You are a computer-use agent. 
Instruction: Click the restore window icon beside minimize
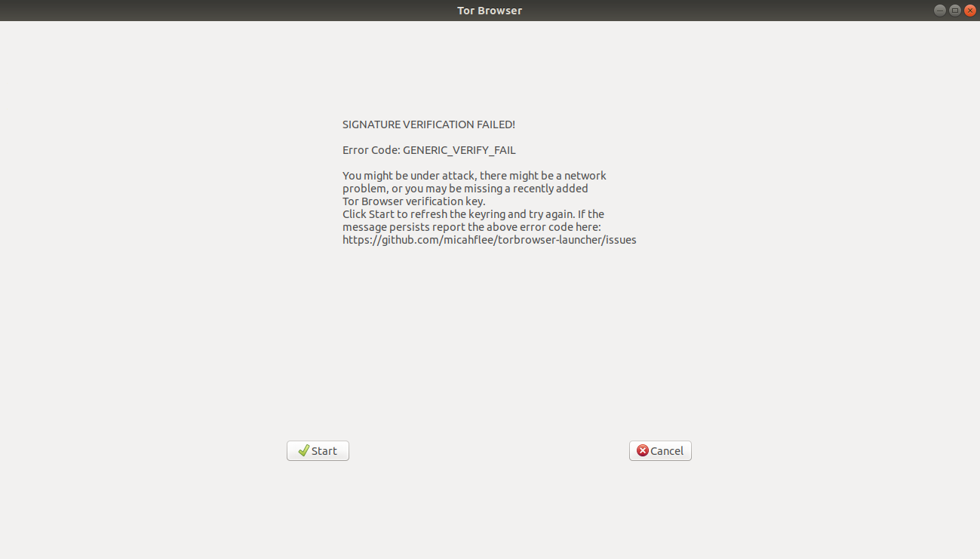point(954,10)
